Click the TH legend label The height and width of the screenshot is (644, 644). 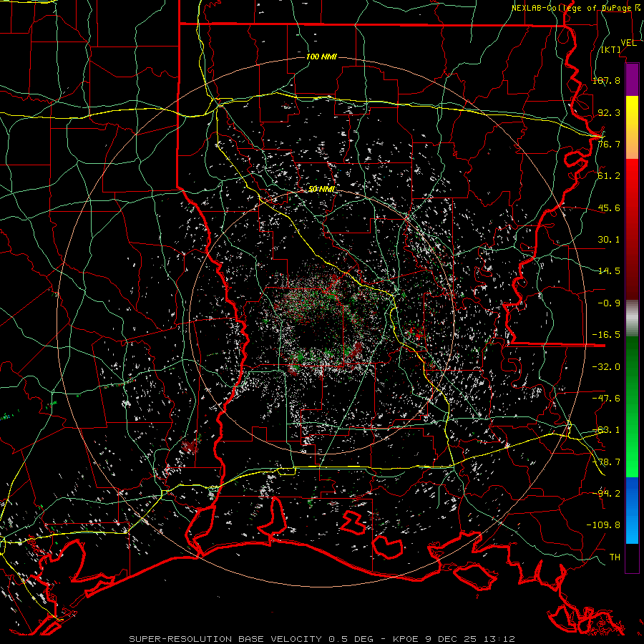pos(615,557)
